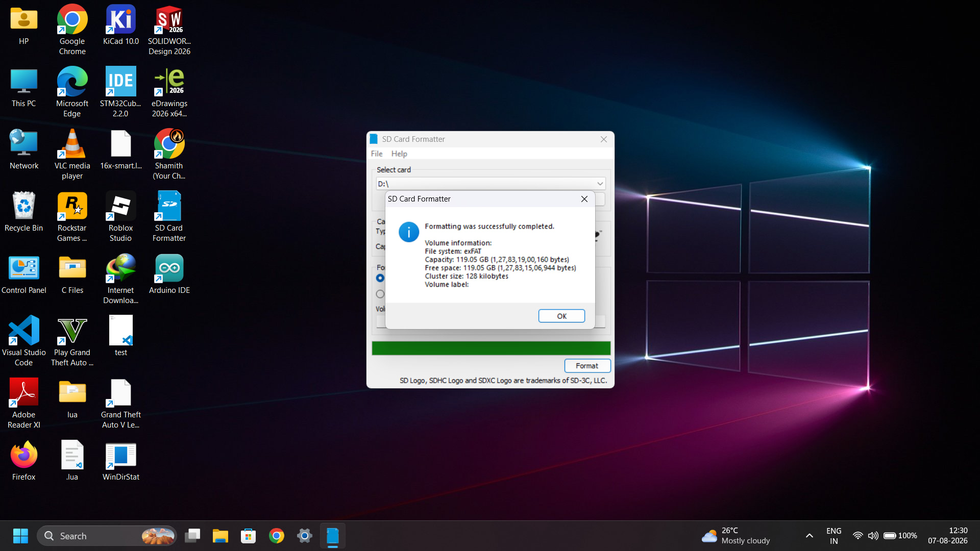980x551 pixels.
Task: Select the VLC media player icon
Action: point(72,154)
